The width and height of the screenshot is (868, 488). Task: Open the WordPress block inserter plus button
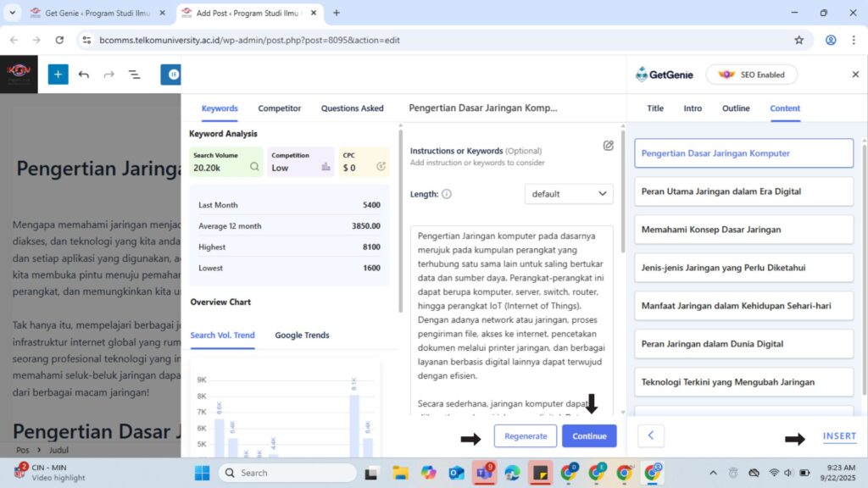(x=58, y=75)
